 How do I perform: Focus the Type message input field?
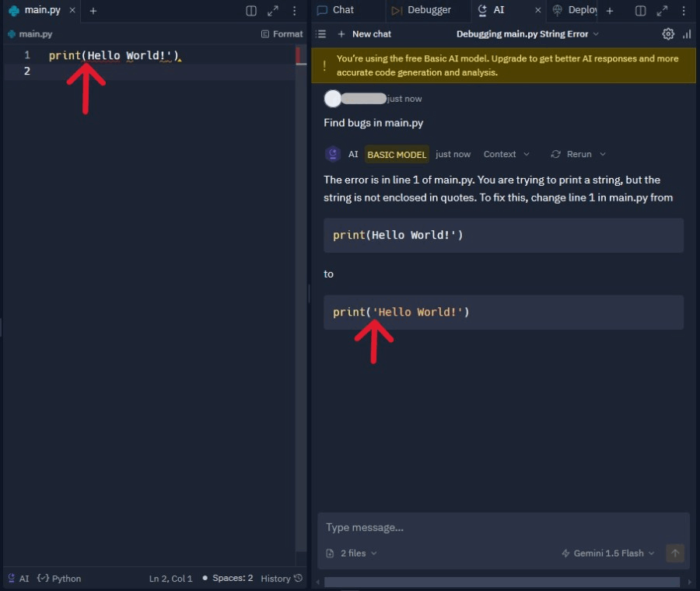click(503, 527)
